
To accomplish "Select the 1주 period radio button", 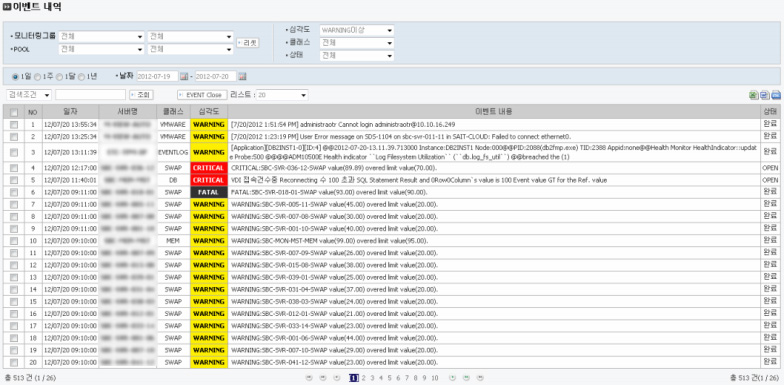I will (38, 76).
